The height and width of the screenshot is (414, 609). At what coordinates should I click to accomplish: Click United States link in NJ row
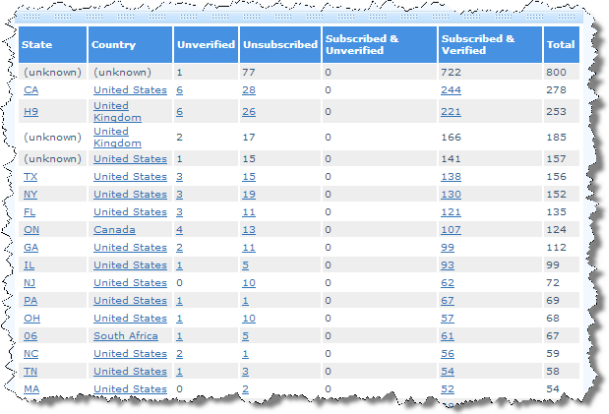130,283
